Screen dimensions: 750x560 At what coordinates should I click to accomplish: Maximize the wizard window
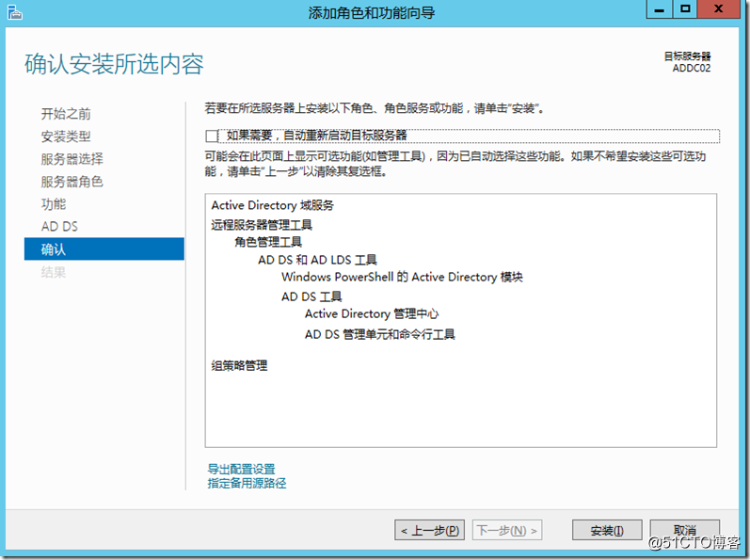tap(685, 9)
